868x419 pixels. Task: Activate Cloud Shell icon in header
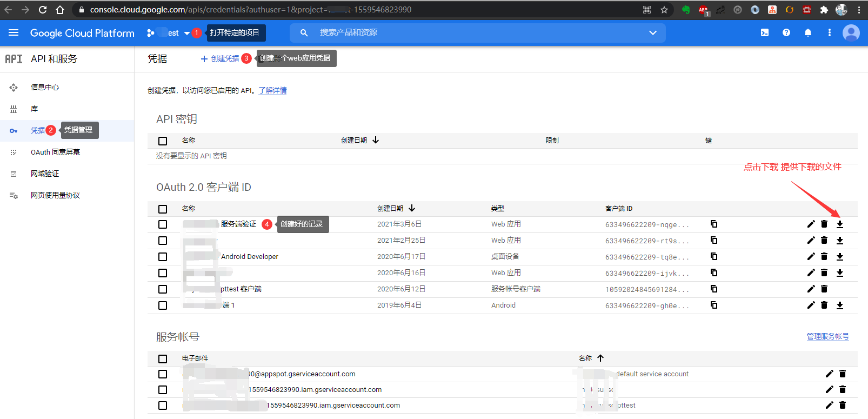[x=765, y=33]
